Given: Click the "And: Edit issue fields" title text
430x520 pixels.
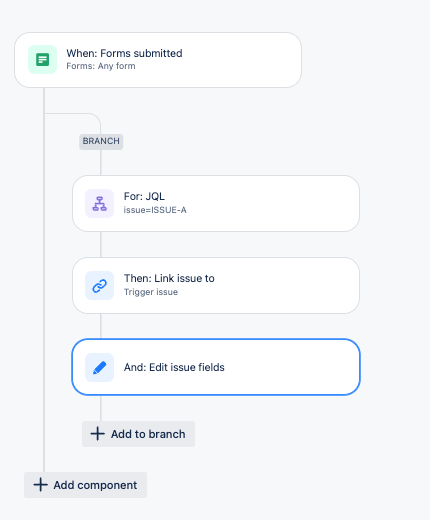Looking at the screenshot, I should pyautogui.click(x=174, y=367).
